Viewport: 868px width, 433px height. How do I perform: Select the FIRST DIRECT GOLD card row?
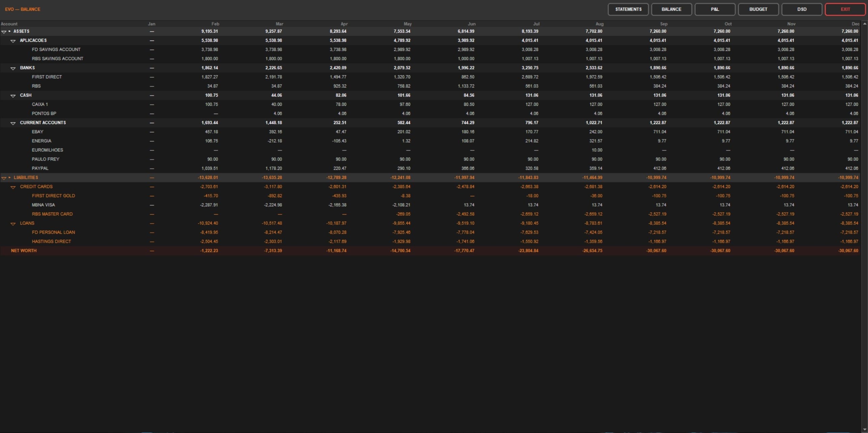[x=430, y=196]
